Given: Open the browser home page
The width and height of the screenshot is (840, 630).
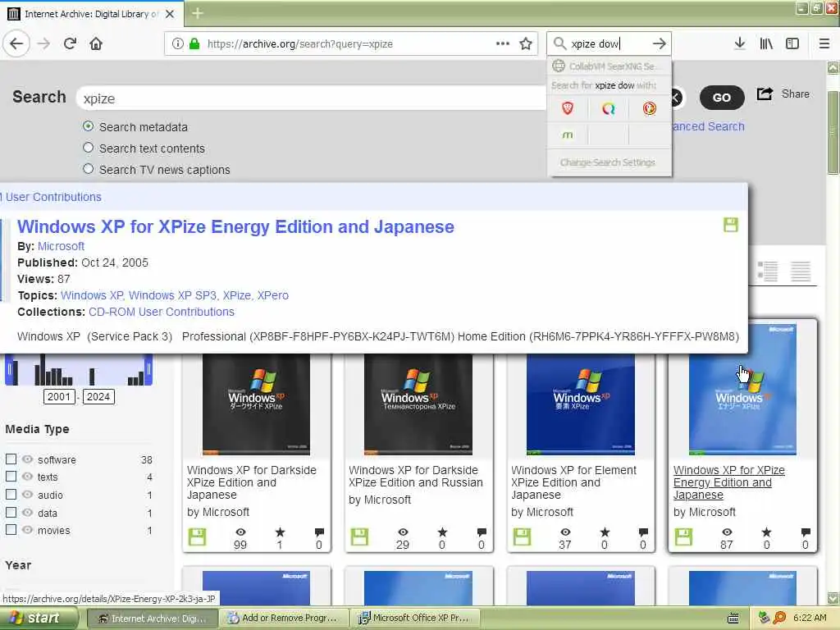Looking at the screenshot, I should (x=96, y=44).
